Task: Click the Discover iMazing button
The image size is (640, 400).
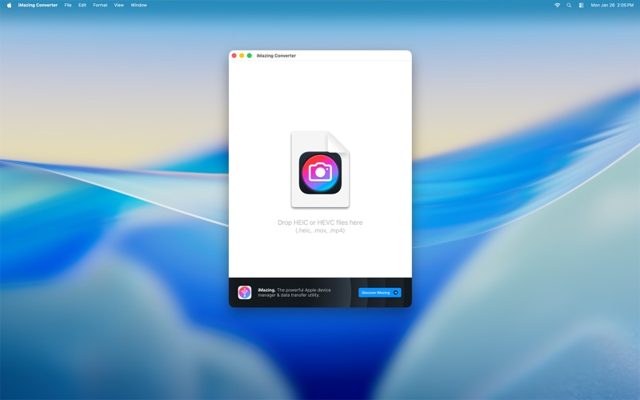Action: coord(380,293)
